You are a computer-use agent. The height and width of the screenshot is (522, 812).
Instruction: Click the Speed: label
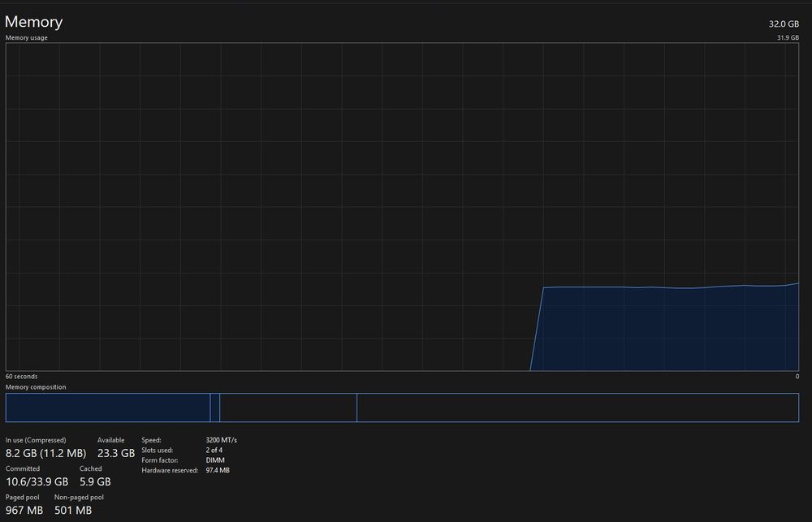pos(151,440)
